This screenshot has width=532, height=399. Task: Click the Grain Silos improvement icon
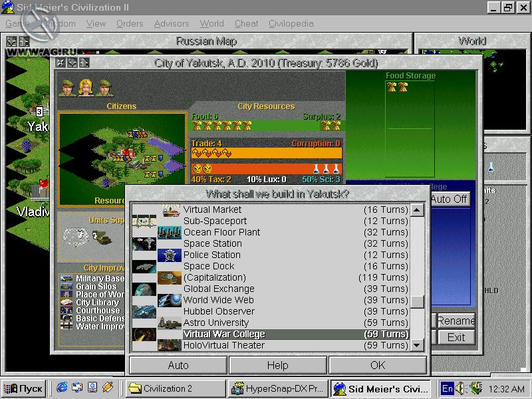click(66, 286)
